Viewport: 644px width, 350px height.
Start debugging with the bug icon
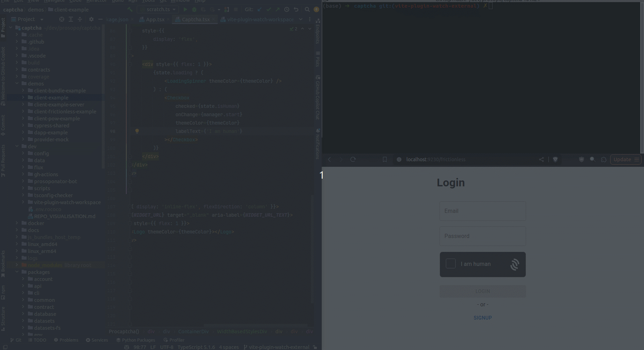tap(194, 9)
